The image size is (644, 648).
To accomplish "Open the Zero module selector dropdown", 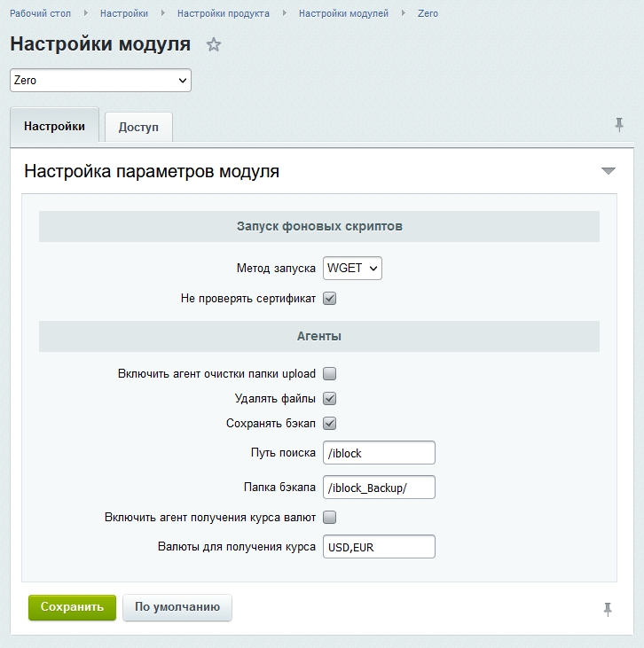I will point(100,81).
